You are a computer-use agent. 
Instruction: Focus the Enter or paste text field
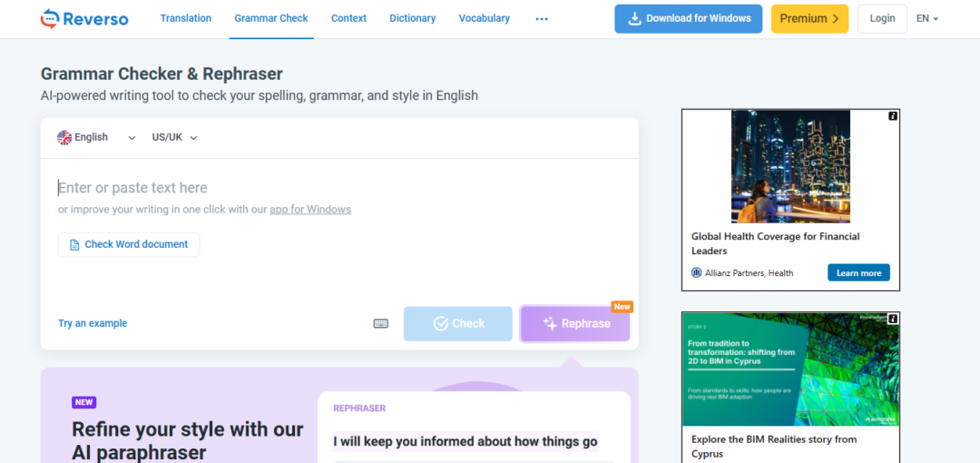point(336,188)
